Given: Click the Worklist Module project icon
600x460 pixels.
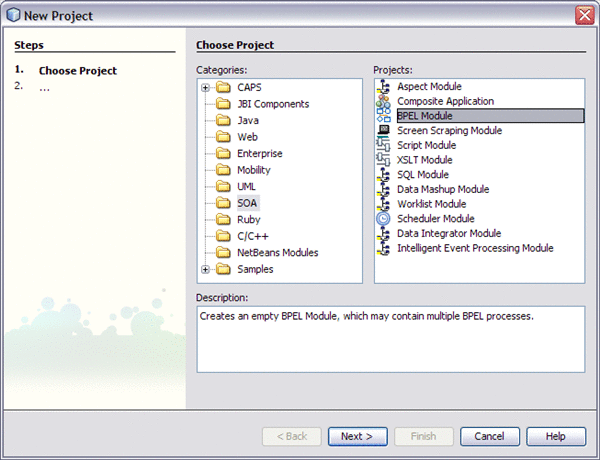Looking at the screenshot, I should click(x=383, y=204).
